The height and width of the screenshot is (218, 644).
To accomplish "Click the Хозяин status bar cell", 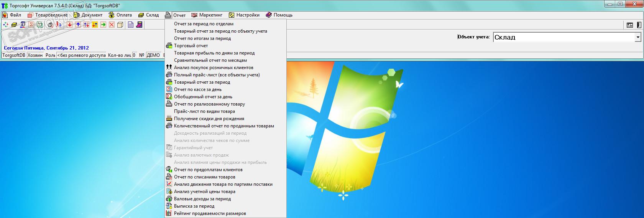I will click(x=35, y=55).
